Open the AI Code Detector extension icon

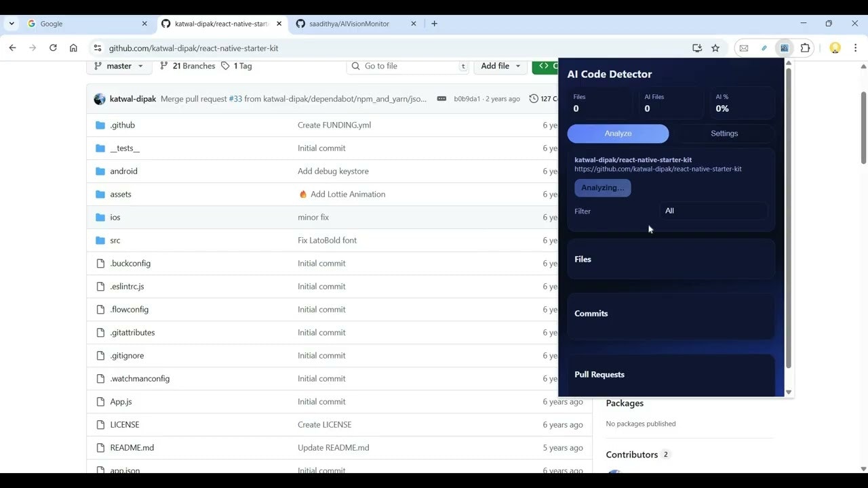pos(784,48)
